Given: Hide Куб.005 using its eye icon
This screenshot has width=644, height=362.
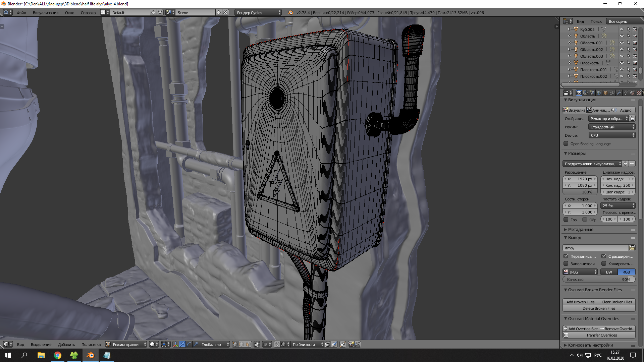Looking at the screenshot, I should [x=622, y=29].
